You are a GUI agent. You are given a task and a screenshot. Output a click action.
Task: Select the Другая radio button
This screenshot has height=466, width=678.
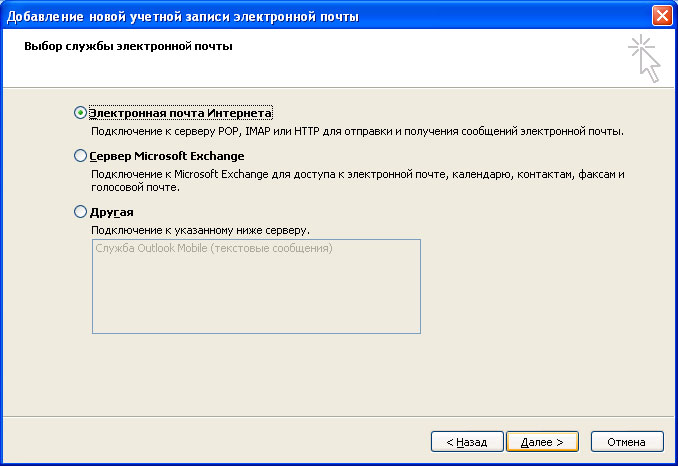click(81, 212)
